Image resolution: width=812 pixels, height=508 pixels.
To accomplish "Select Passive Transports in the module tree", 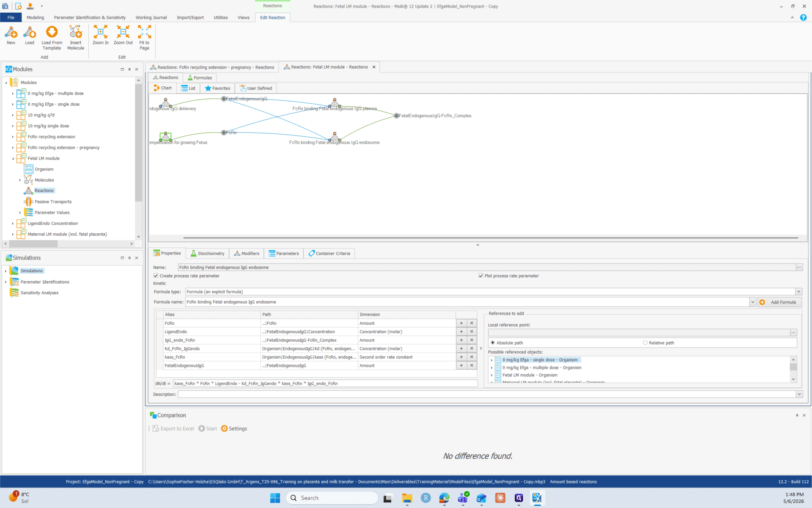I will click(53, 202).
